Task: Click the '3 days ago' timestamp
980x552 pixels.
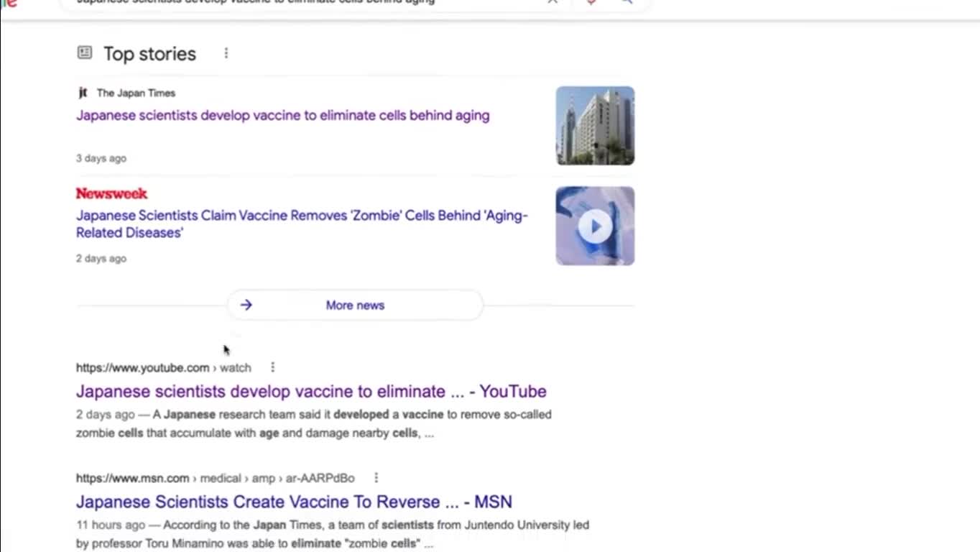Action: click(101, 158)
